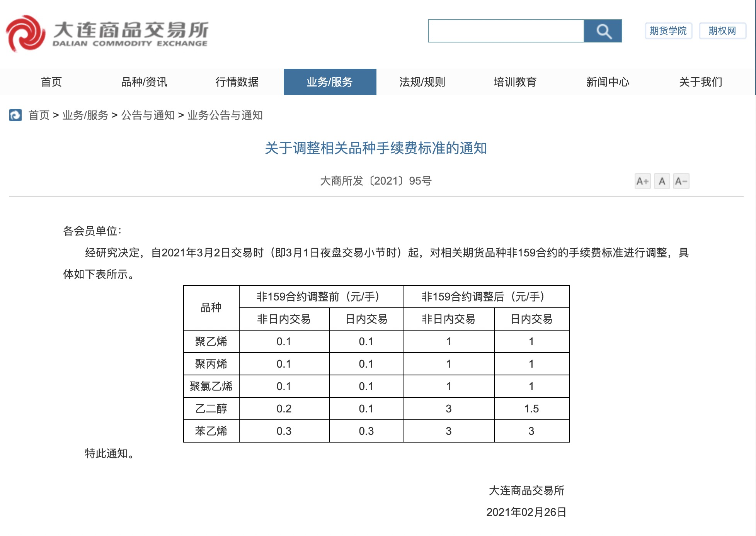The image size is (756, 536).
Task: Open the 行情数据 navigation menu
Action: (237, 82)
